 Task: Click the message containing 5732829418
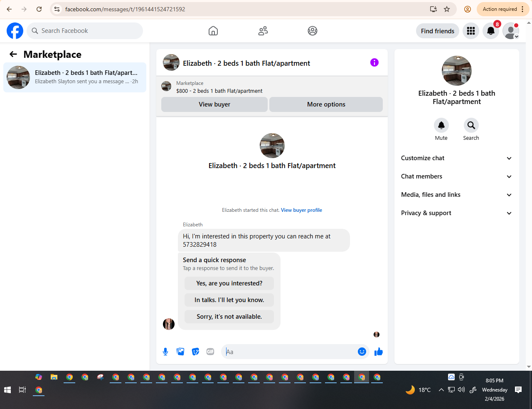coord(264,240)
